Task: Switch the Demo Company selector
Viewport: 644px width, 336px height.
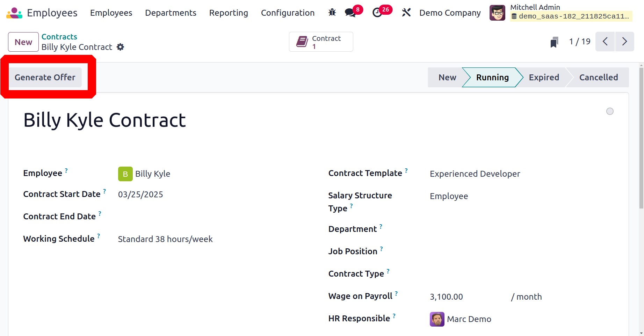Action: (450, 13)
